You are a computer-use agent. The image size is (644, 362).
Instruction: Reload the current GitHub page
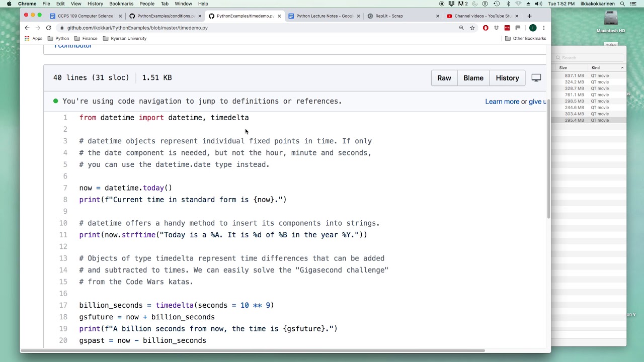point(48,28)
